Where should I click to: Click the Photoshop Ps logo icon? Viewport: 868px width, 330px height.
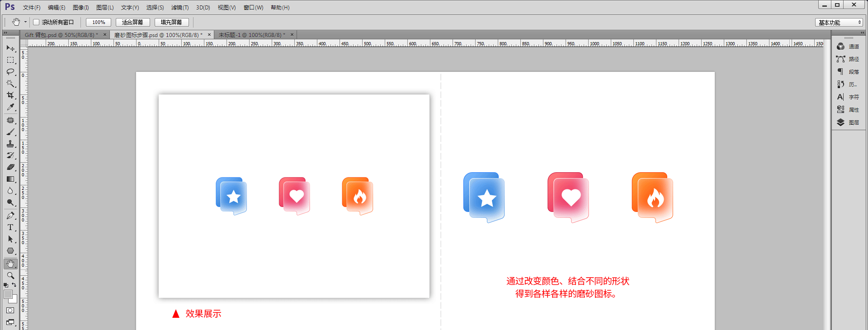tap(10, 7)
